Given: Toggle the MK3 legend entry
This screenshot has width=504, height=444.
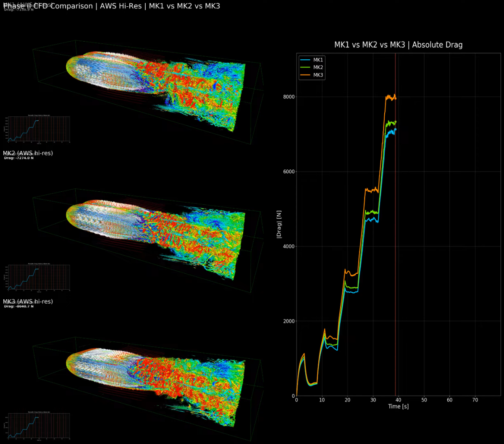Looking at the screenshot, I should coord(317,75).
